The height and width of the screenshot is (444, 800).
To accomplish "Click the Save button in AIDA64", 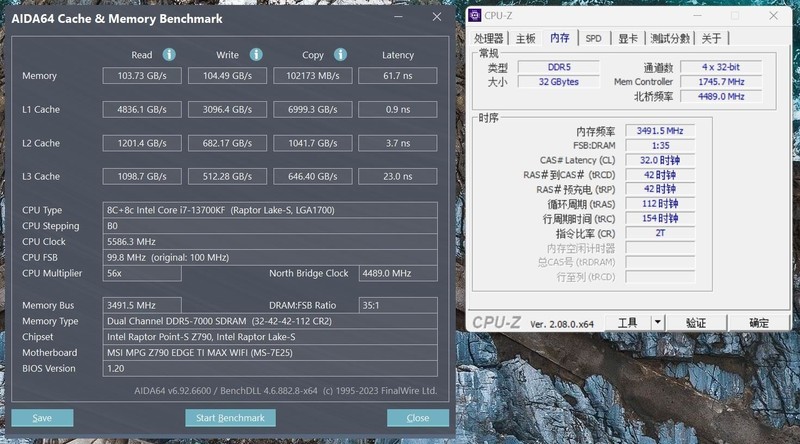I will (42, 418).
